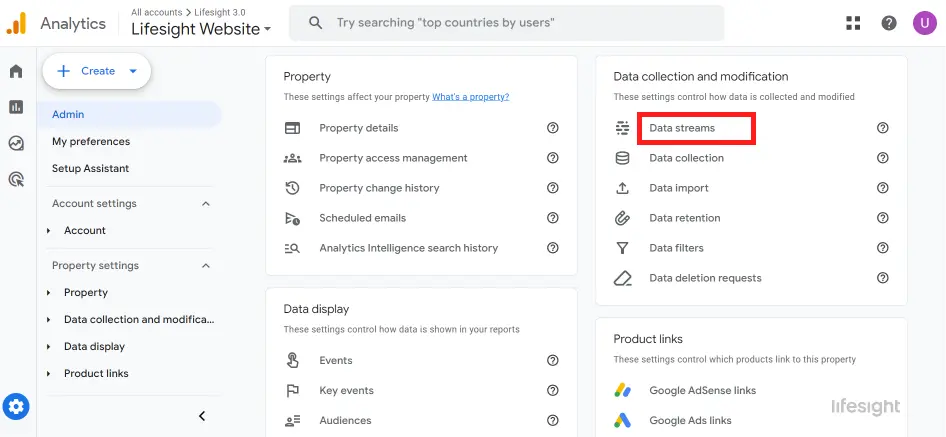Image resolution: width=946 pixels, height=437 pixels.
Task: Open Google AdSense links
Action: (x=702, y=391)
